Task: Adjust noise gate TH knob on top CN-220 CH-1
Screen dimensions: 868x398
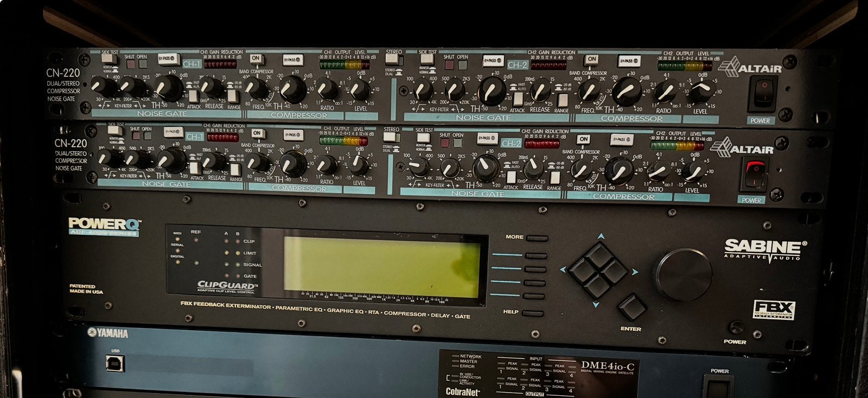Action: (x=168, y=88)
